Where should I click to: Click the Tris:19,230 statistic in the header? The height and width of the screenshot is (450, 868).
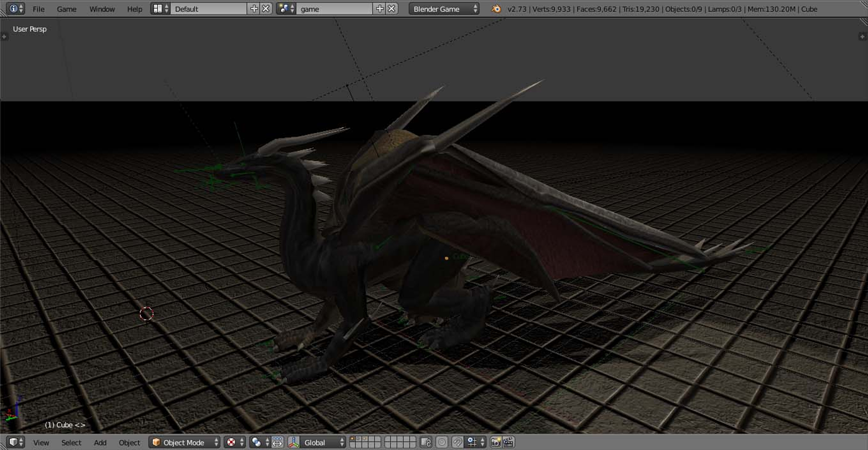tap(641, 9)
